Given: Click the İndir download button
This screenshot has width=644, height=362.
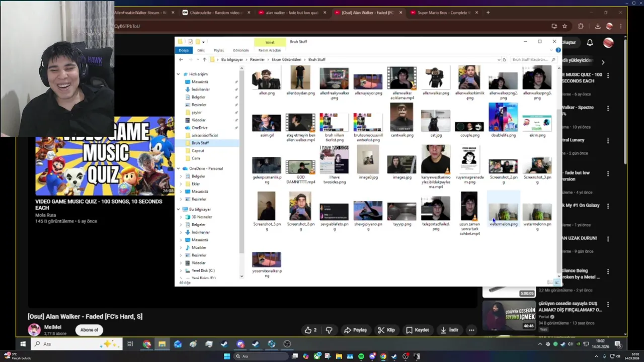Looking at the screenshot, I should (x=449, y=330).
